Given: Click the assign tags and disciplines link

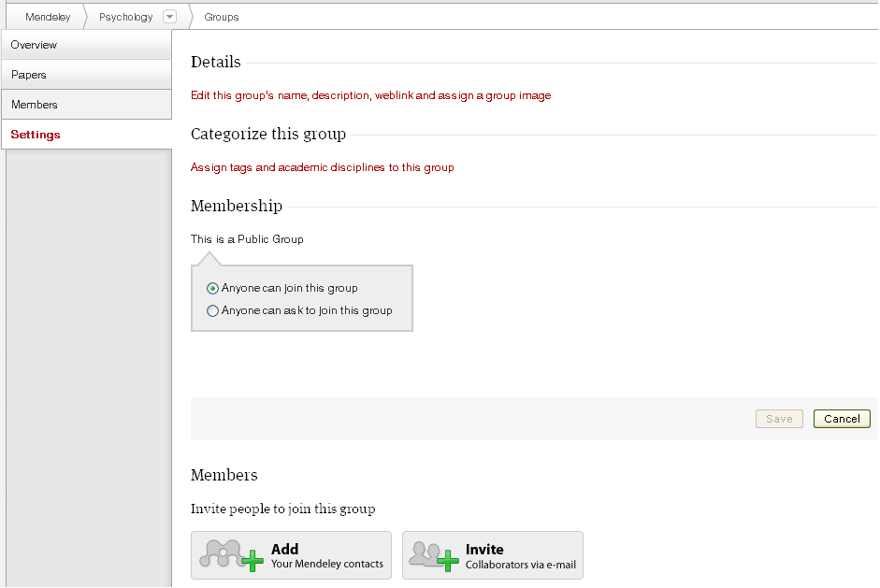Looking at the screenshot, I should point(322,167).
